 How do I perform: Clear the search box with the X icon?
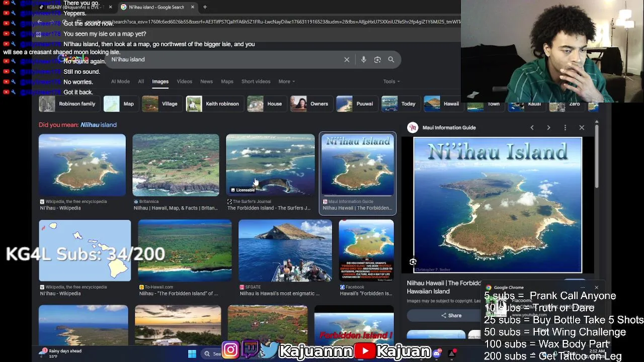[x=347, y=59]
